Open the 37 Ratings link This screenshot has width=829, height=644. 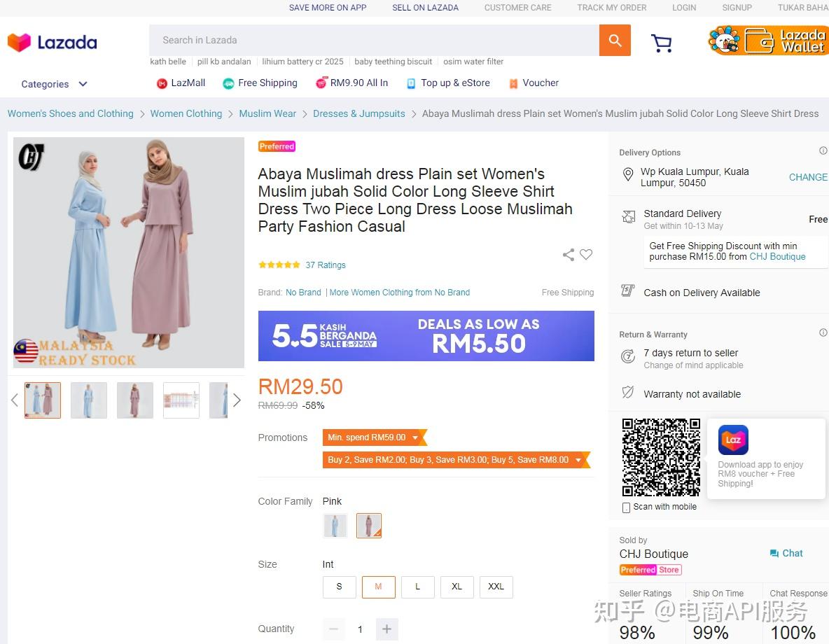tap(326, 265)
